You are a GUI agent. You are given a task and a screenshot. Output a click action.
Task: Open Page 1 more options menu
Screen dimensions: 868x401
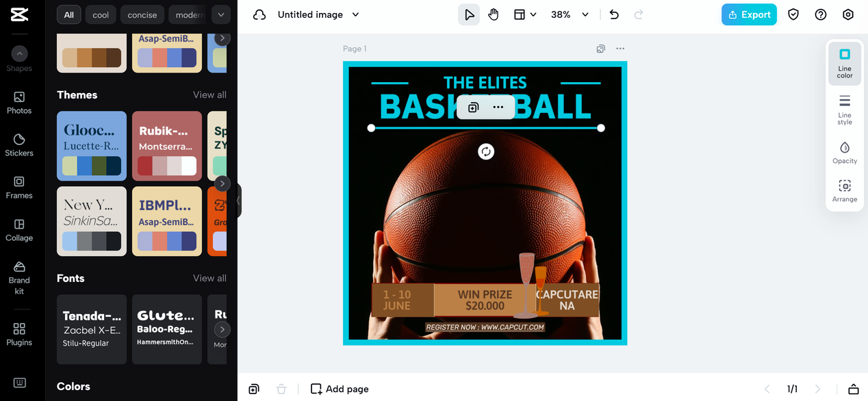[620, 49]
